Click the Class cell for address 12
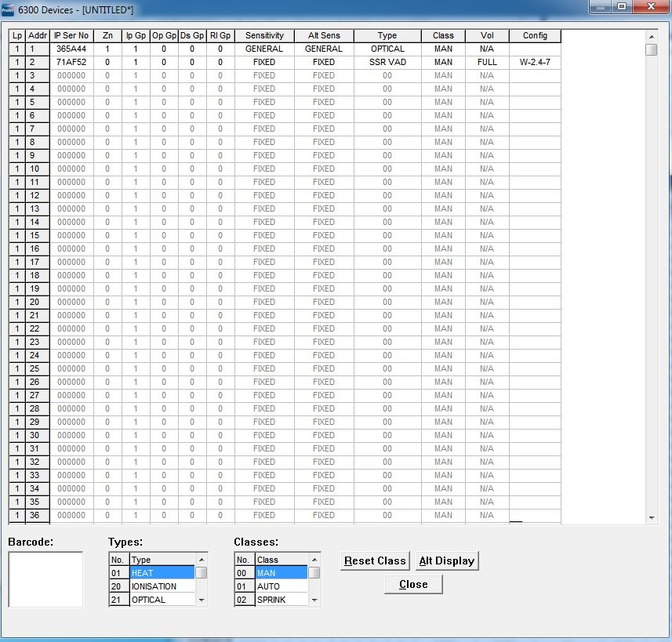The image size is (672, 642). tap(443, 195)
